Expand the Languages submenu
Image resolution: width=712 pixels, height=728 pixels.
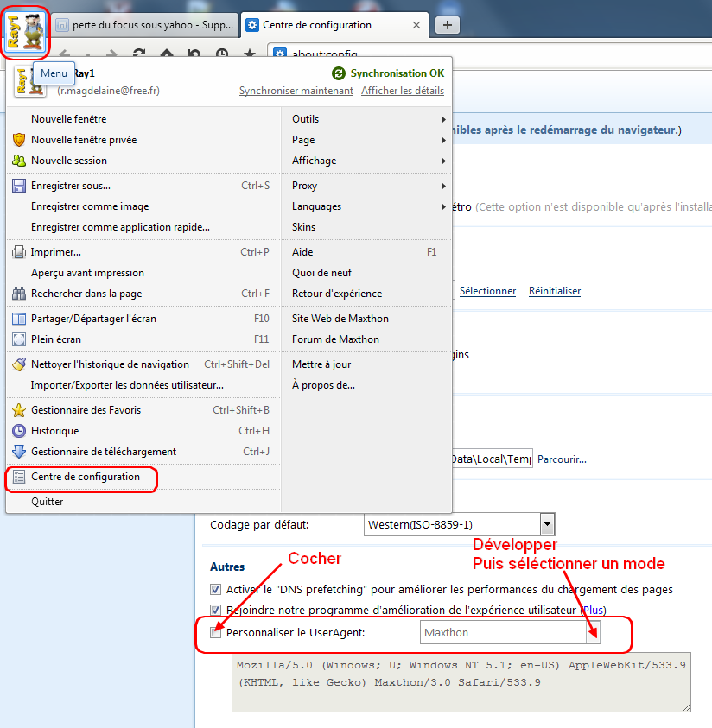click(x=368, y=206)
